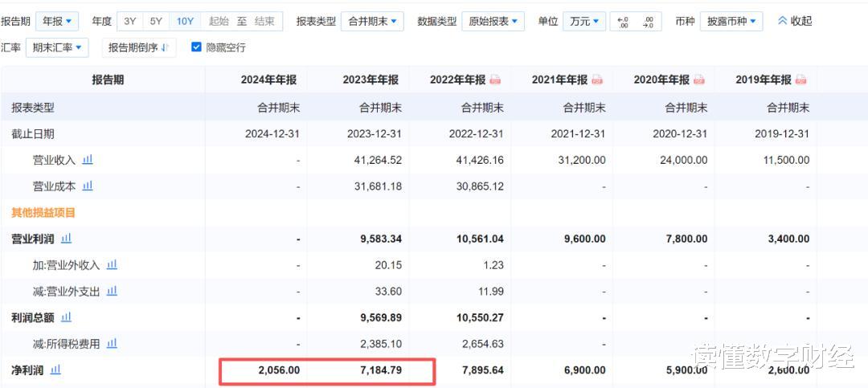Toggle 报告期倒序 sort order
This screenshot has height=388, width=868.
click(140, 47)
